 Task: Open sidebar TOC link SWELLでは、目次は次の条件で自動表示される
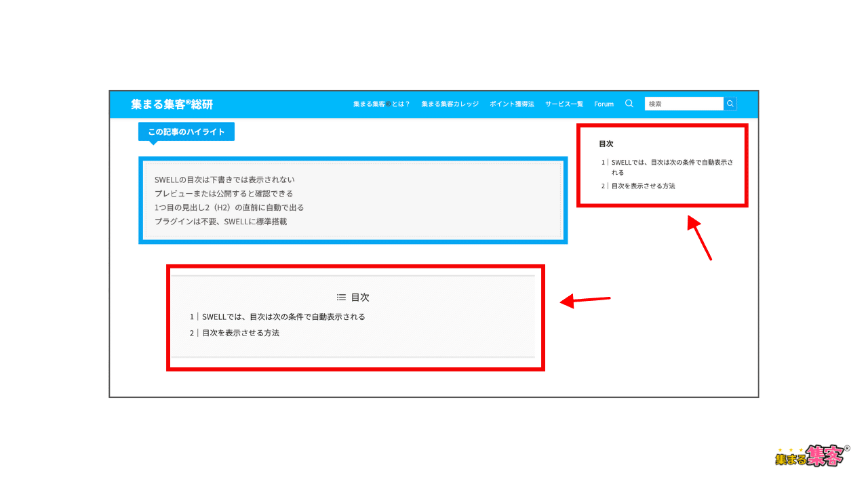pyautogui.click(x=671, y=167)
